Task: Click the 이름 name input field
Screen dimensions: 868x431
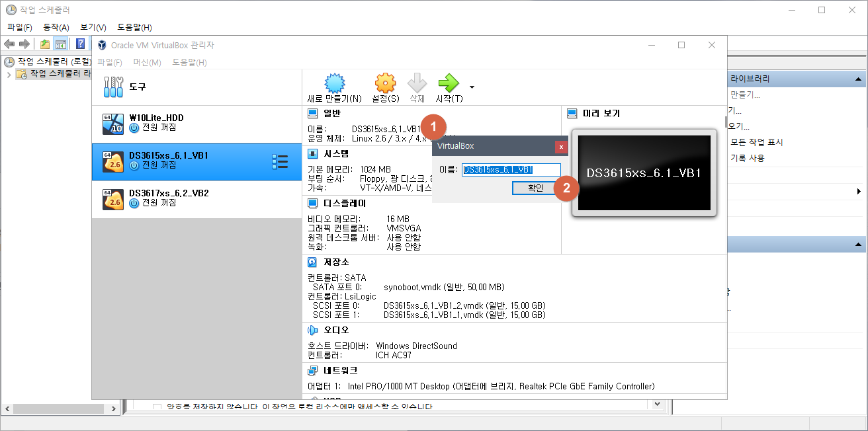Action: 511,169
